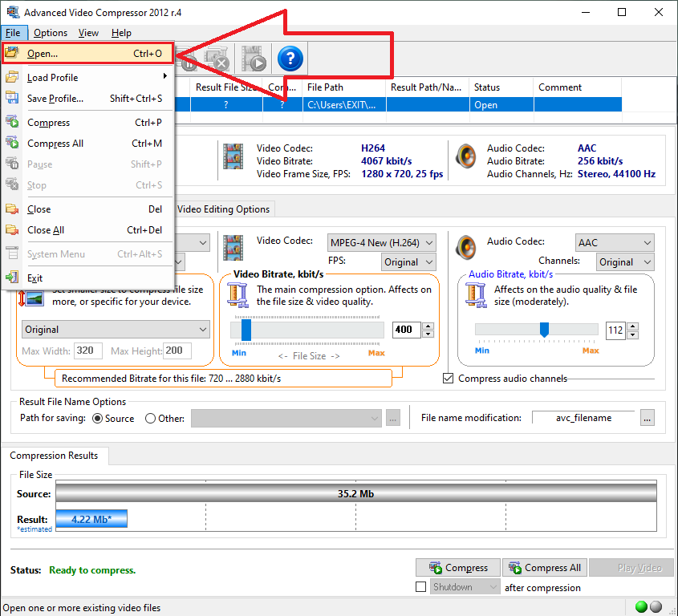Click the Close folder icon in File menu
678x616 pixels.
click(12, 209)
